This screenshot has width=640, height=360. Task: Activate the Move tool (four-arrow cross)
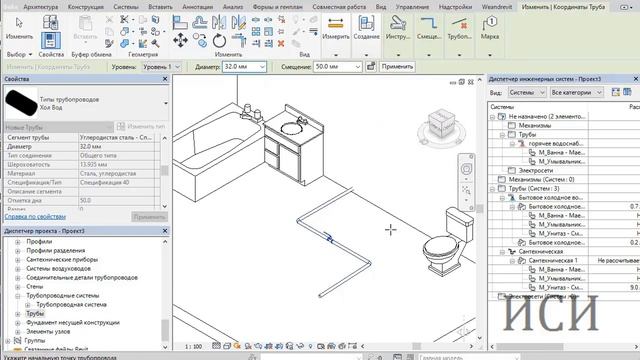(180, 41)
